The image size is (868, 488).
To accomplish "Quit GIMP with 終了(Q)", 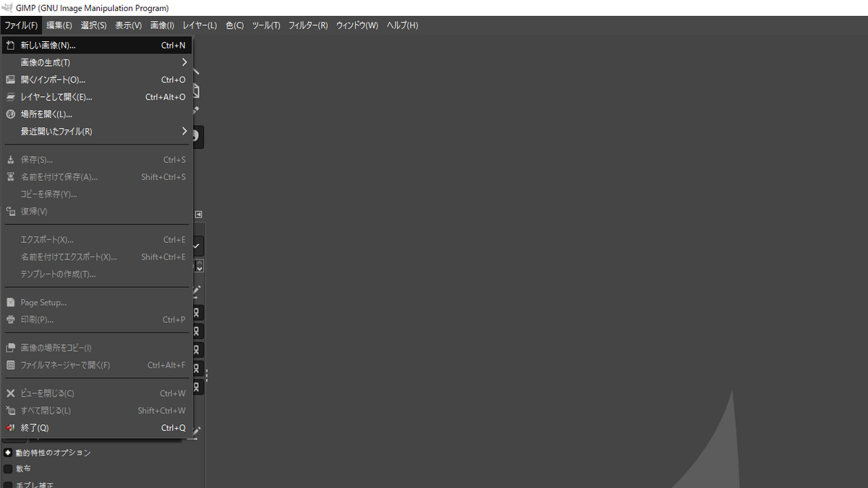I will click(97, 428).
